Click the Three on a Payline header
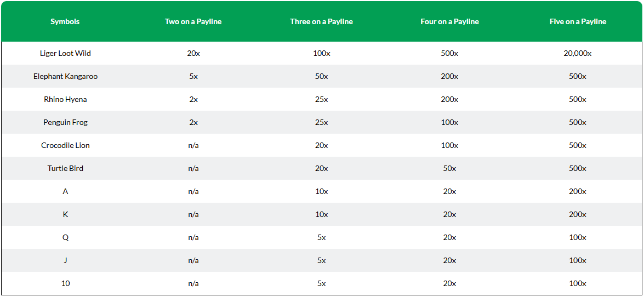Screen dimensions: 644x297 coord(321,22)
